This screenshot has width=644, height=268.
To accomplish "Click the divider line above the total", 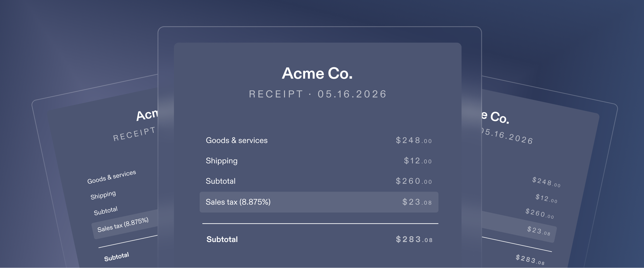I will 320,224.
